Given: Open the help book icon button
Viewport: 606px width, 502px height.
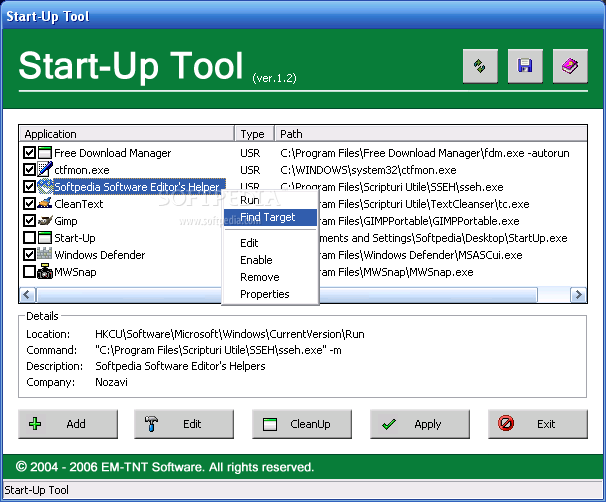Looking at the screenshot, I should pos(570,66).
